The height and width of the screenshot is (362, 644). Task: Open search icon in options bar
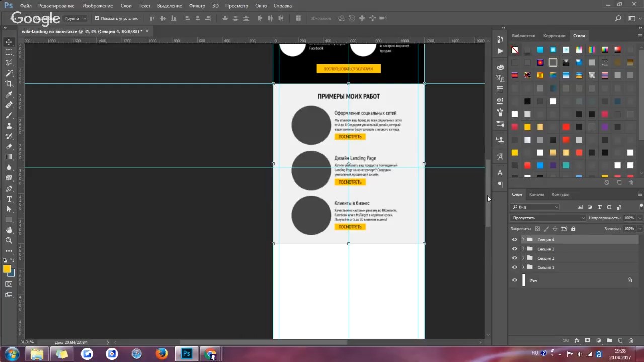coord(618,18)
